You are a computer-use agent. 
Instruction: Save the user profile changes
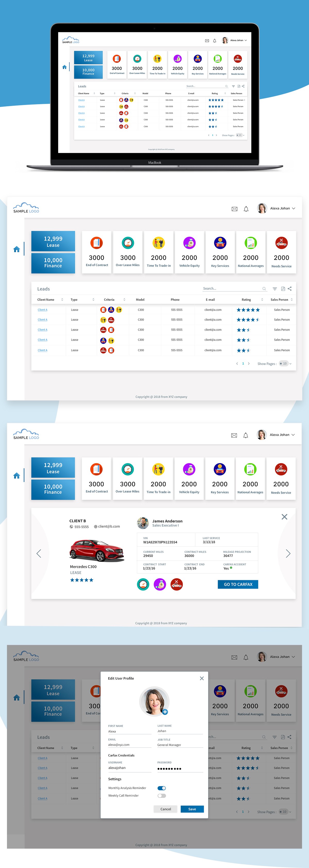[x=192, y=809]
